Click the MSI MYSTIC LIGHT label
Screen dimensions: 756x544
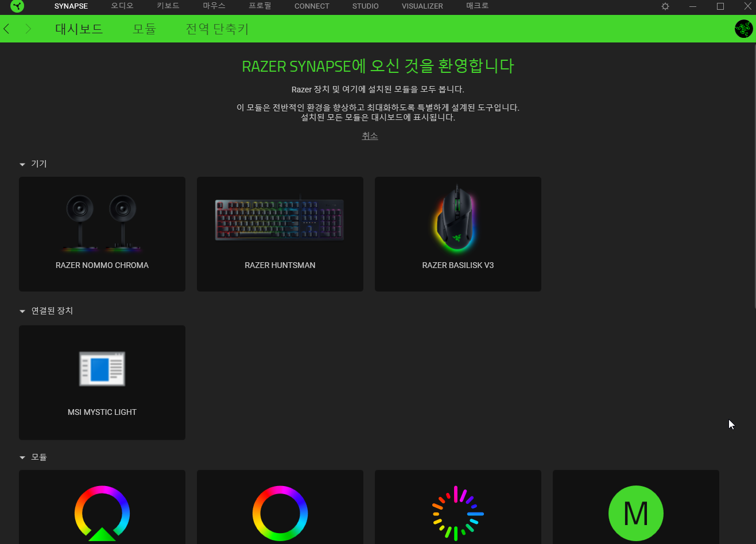[x=102, y=412]
